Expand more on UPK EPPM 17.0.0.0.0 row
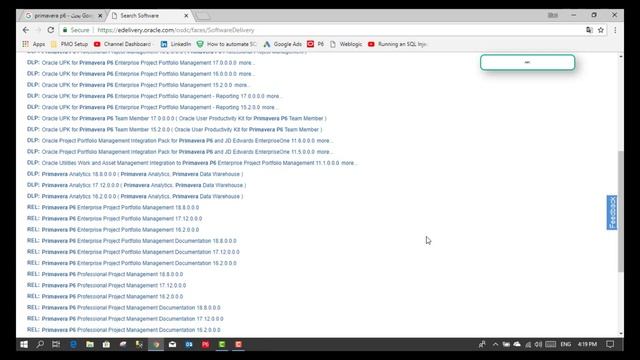 [246, 63]
